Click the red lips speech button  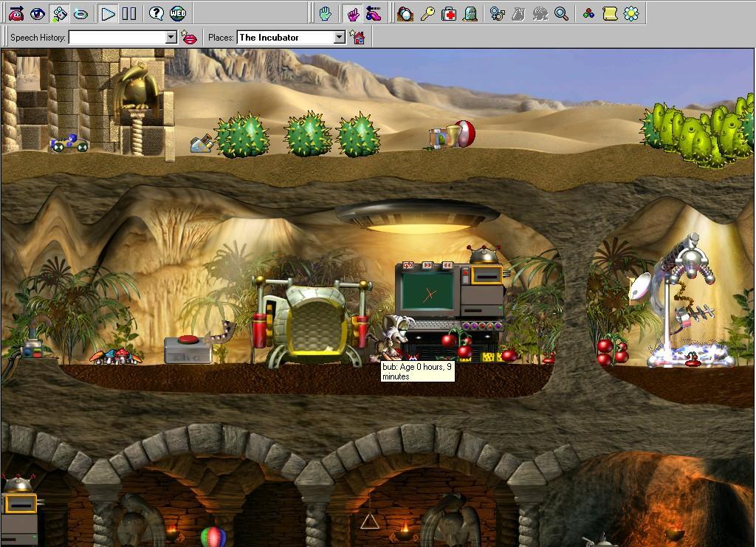point(190,38)
